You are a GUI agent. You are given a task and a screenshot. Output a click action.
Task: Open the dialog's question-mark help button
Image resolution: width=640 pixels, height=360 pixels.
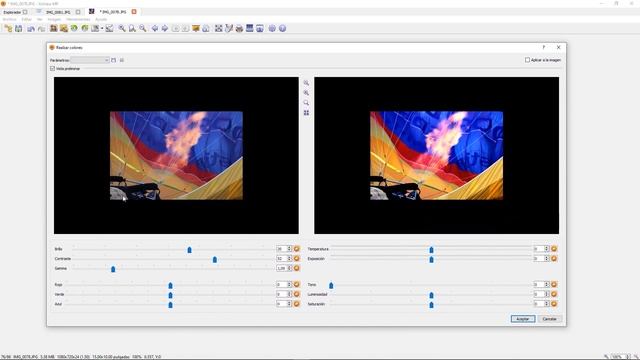tap(544, 47)
